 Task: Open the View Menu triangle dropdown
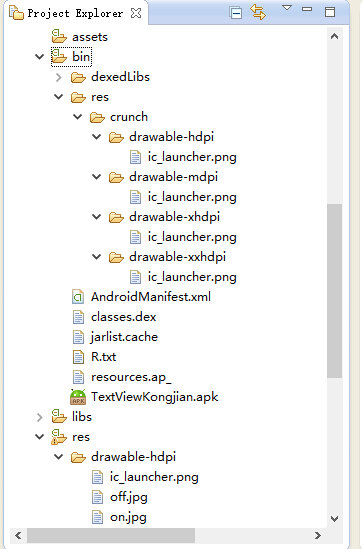coord(287,7)
